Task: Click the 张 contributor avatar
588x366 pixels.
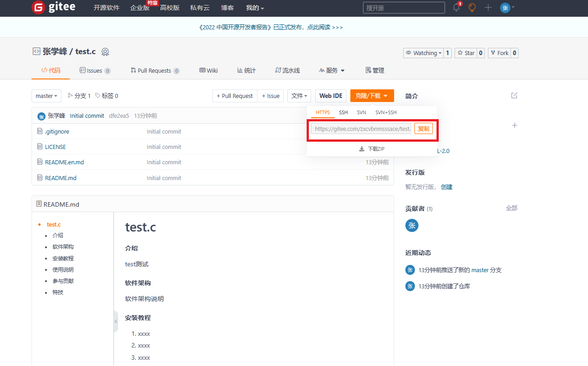Action: [412, 226]
